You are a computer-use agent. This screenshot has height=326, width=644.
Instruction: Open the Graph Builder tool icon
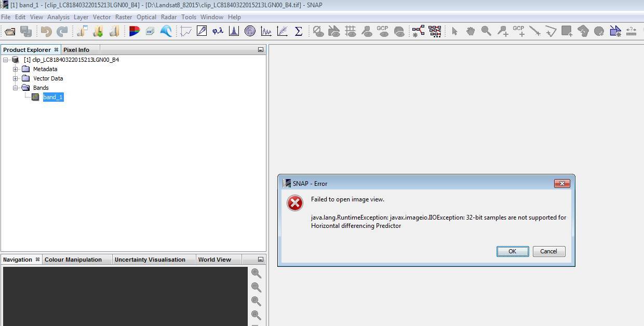click(418, 32)
